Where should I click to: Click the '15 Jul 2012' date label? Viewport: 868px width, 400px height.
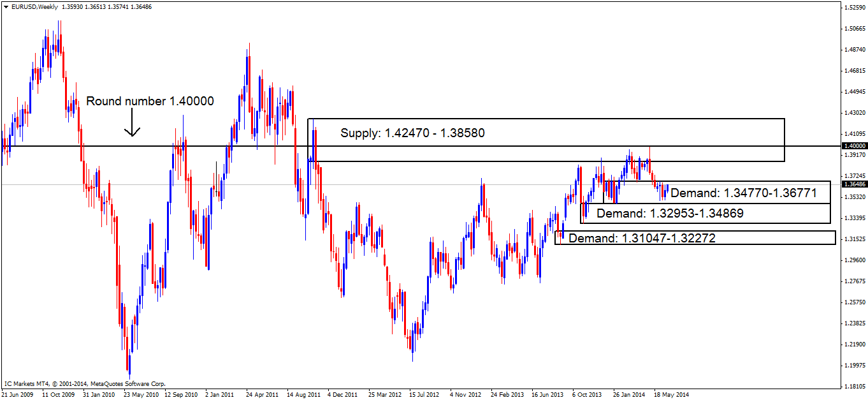click(425, 394)
